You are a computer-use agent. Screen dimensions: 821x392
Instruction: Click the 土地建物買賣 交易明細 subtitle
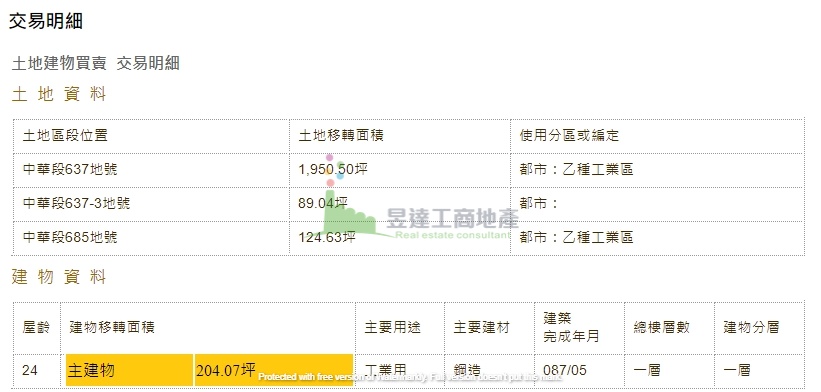point(96,63)
